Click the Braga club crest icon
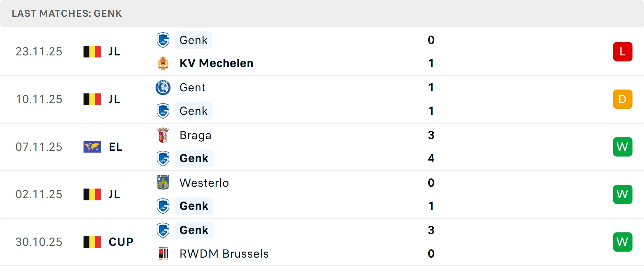The image size is (644, 266). coord(163,135)
